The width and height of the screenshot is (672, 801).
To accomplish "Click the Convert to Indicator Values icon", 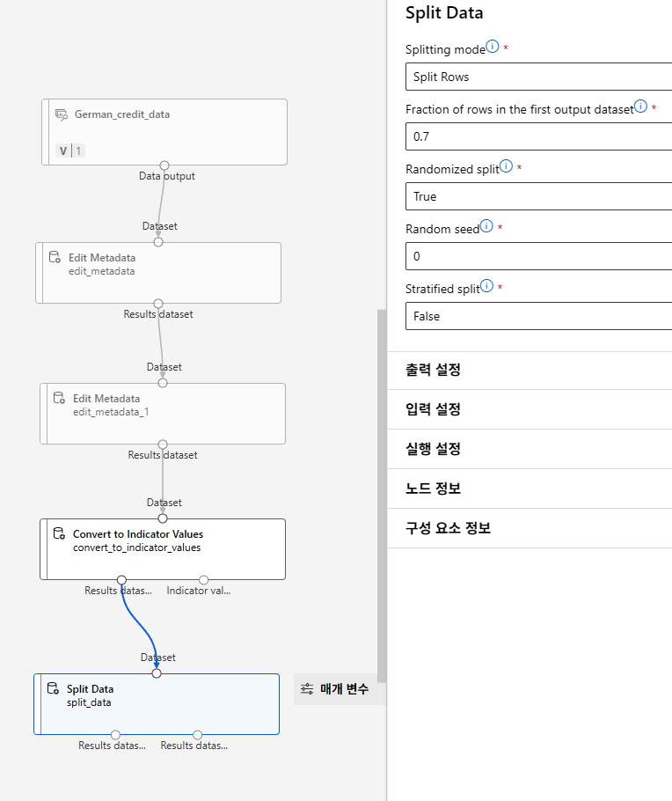I will (x=59, y=533).
